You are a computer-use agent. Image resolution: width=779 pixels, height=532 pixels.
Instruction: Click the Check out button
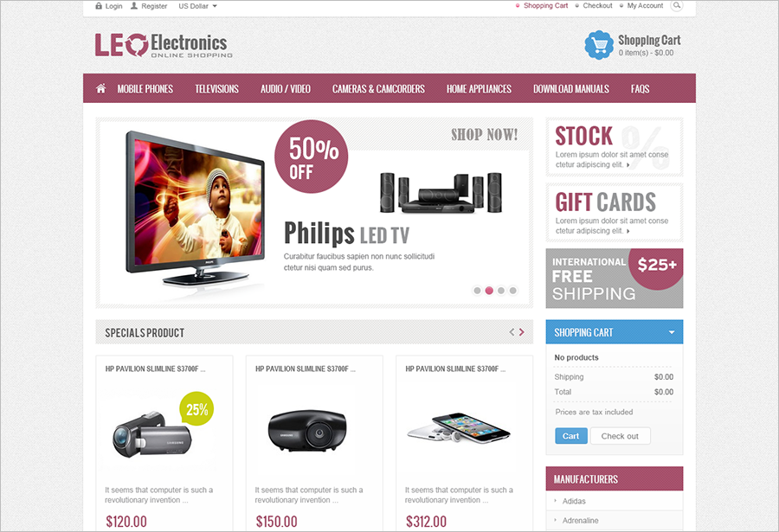coord(620,436)
